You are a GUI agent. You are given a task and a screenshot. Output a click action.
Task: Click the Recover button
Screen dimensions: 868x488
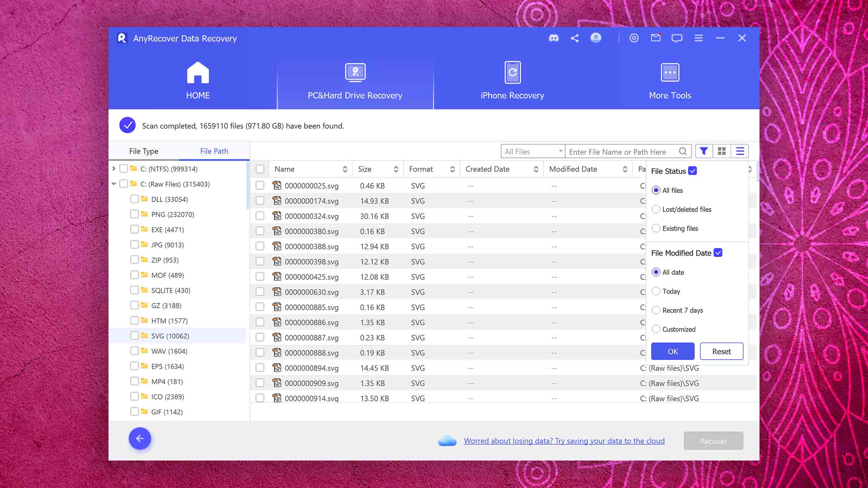tap(713, 441)
